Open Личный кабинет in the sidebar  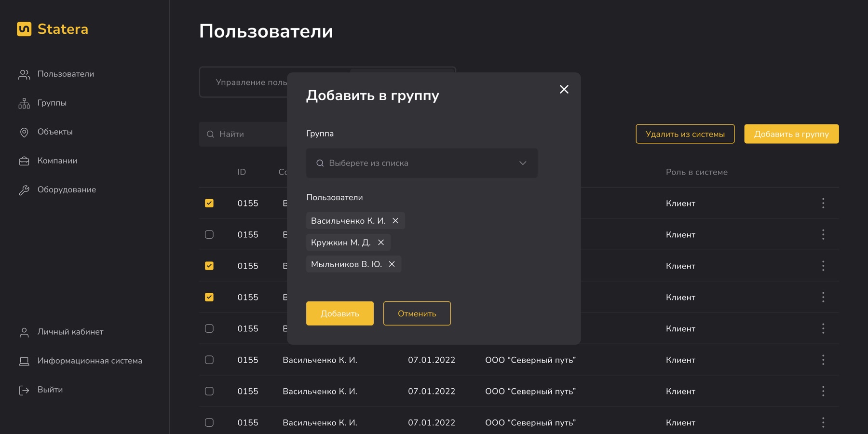pos(61,332)
